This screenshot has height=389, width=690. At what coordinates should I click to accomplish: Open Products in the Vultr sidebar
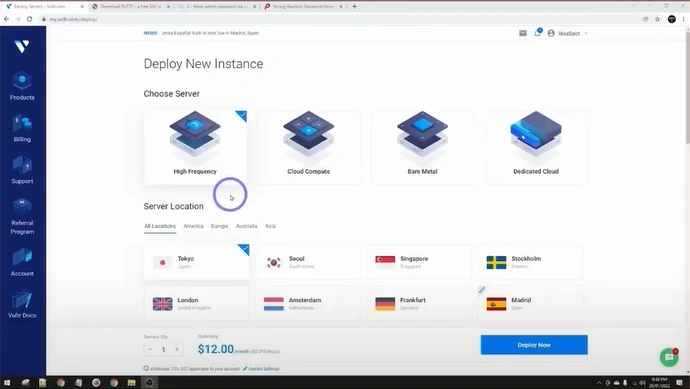pos(22,86)
